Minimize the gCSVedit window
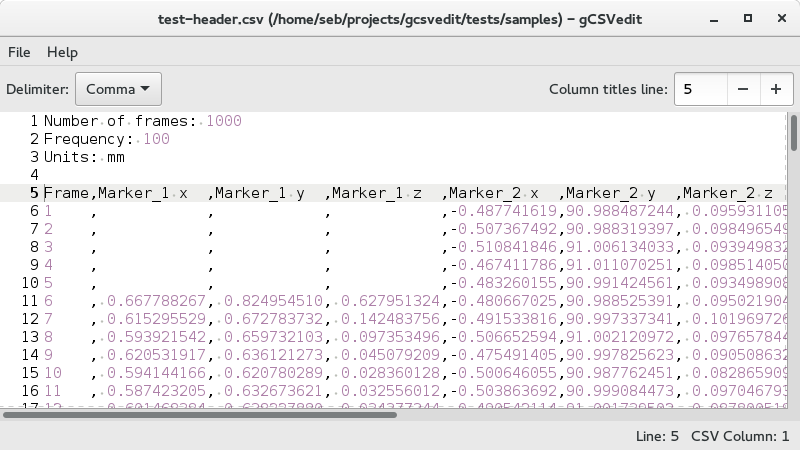The height and width of the screenshot is (450, 800). tap(713, 20)
